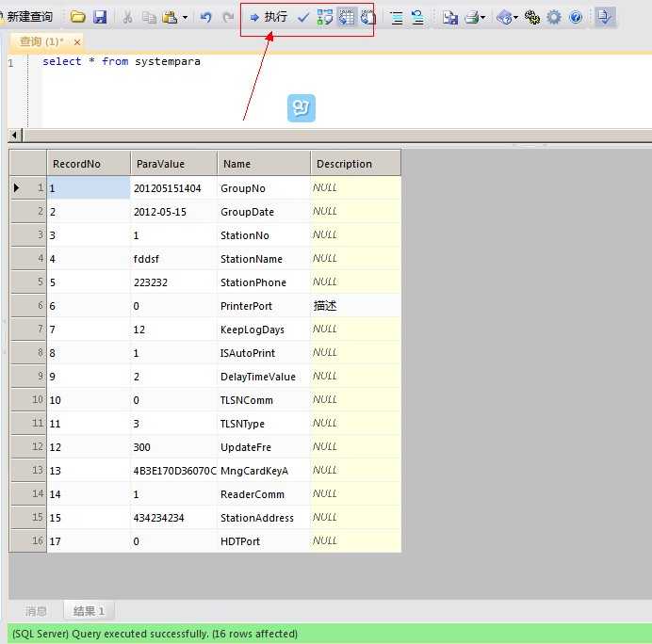
Task: Select the 434234234 value cell
Action: 173,518
